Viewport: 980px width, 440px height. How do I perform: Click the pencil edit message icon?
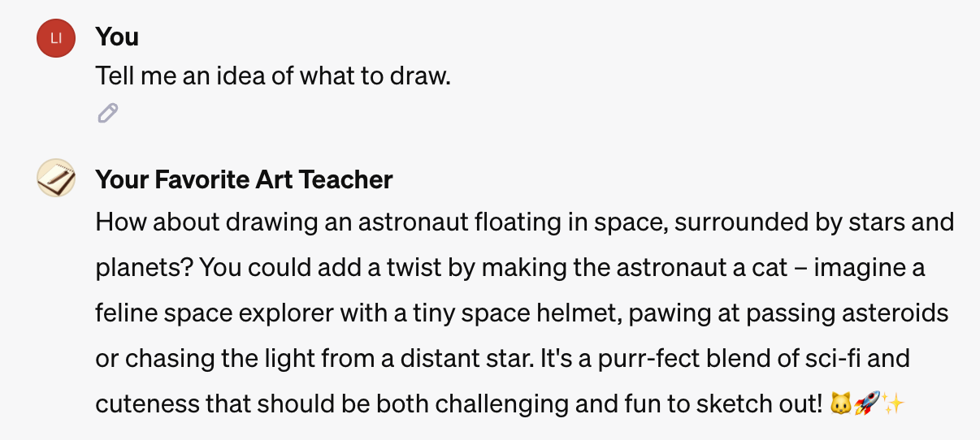tap(107, 114)
